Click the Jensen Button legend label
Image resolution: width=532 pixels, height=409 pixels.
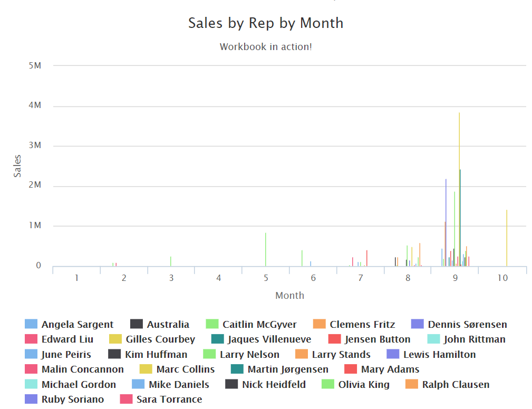pos(378,339)
